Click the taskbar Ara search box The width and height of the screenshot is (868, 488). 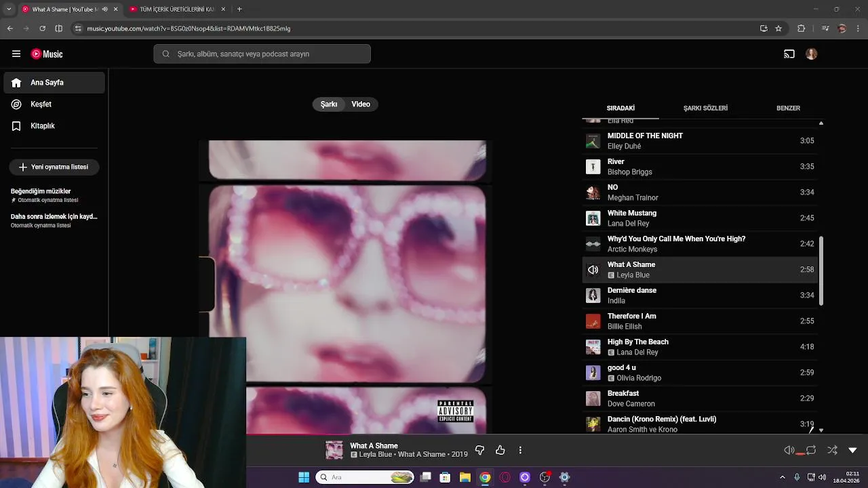[x=366, y=477]
